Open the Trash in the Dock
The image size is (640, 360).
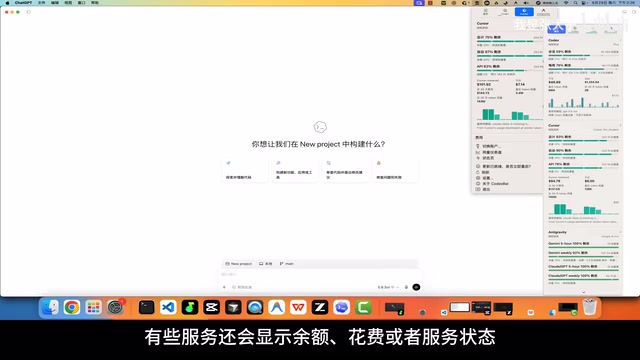589,307
